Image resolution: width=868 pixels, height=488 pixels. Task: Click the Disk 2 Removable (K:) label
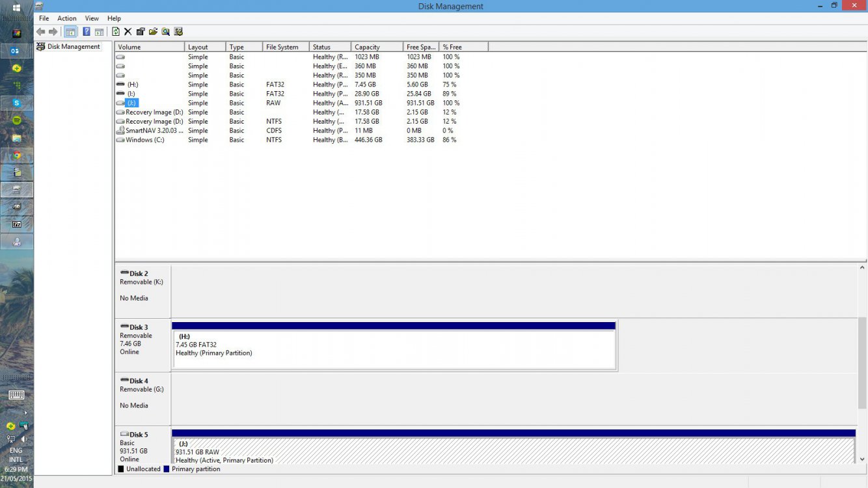tap(142, 291)
